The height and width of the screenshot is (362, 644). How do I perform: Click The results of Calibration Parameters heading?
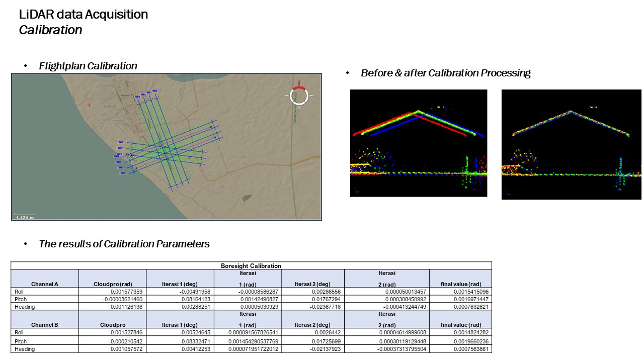[124, 244]
